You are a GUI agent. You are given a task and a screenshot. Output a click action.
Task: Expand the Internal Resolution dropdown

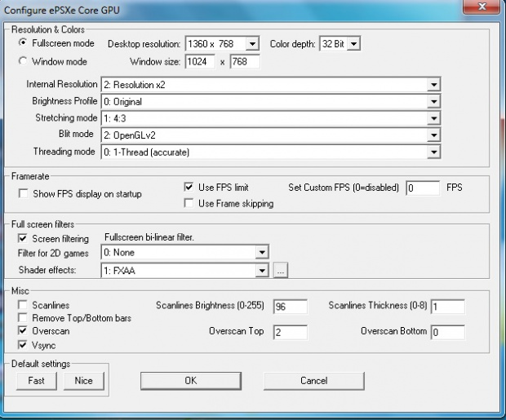[x=271, y=85]
